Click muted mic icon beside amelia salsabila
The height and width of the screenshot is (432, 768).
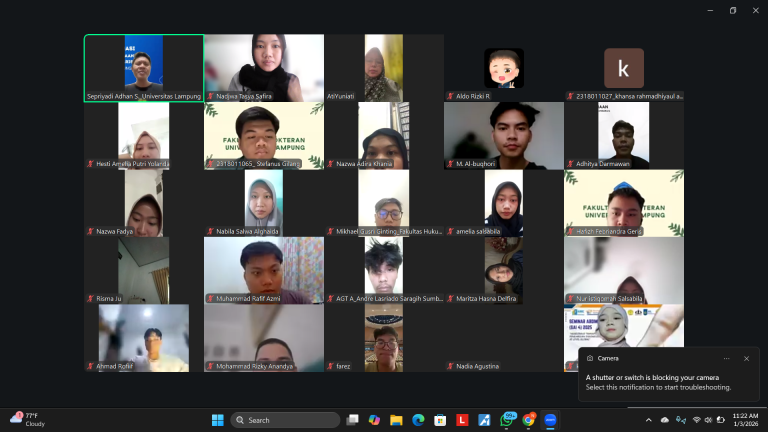coord(450,232)
